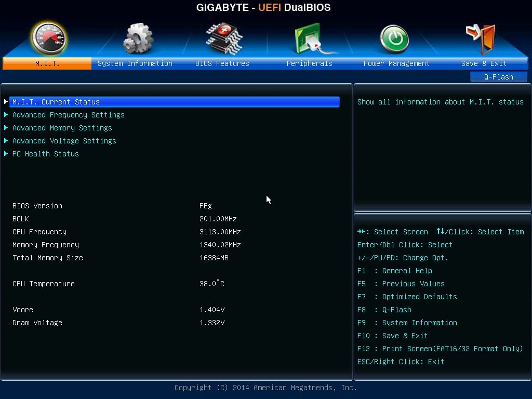Click the Select Screen arrows hint

393,232
